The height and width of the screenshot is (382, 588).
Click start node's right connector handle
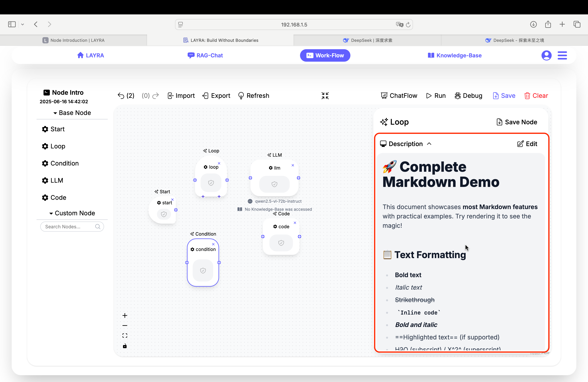(176, 210)
